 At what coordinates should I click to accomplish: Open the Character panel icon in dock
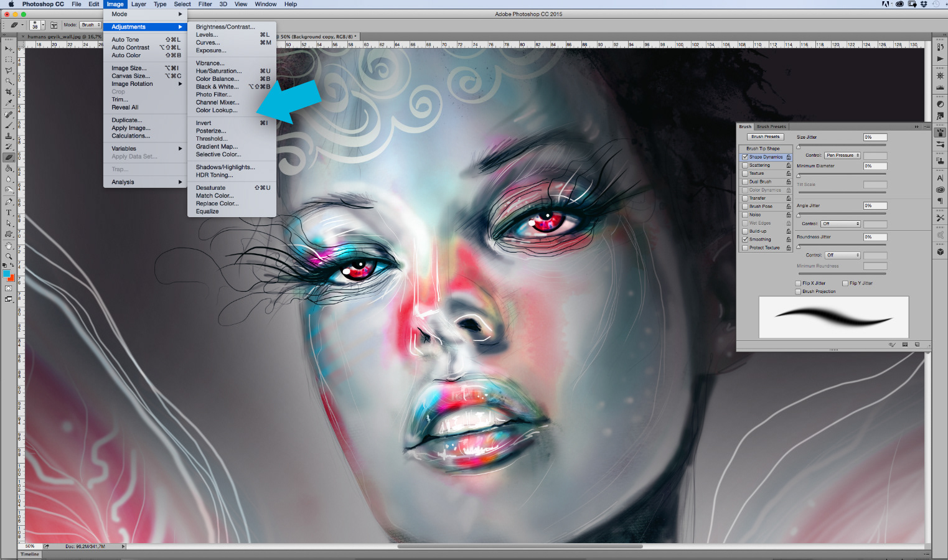coord(940,178)
